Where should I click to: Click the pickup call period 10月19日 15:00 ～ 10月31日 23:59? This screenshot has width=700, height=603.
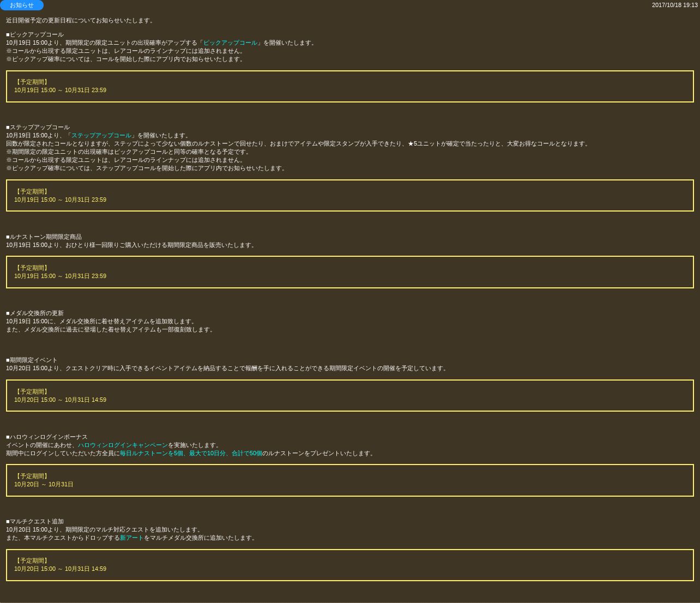pyautogui.click(x=60, y=91)
